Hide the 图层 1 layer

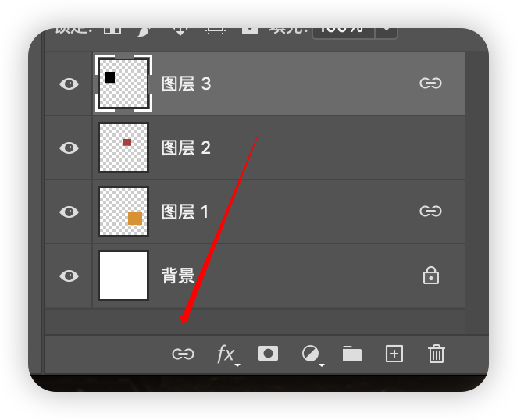pos(69,212)
